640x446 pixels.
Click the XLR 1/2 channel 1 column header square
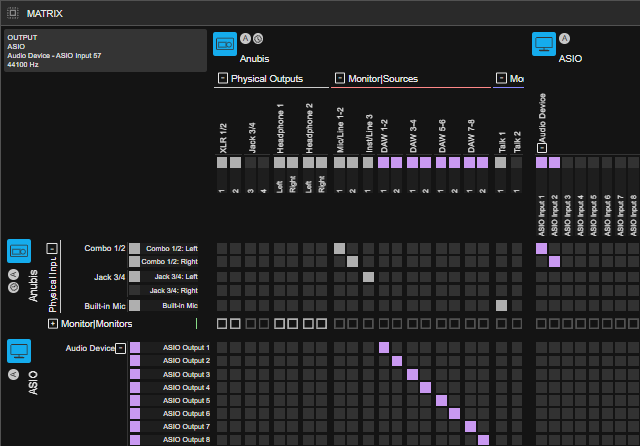click(222, 162)
